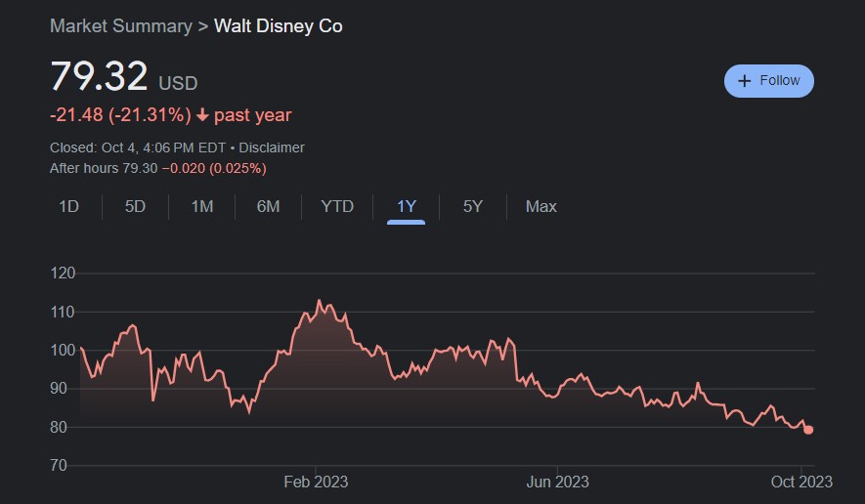Open the 5Y chart range
865x504 pixels.
point(472,206)
